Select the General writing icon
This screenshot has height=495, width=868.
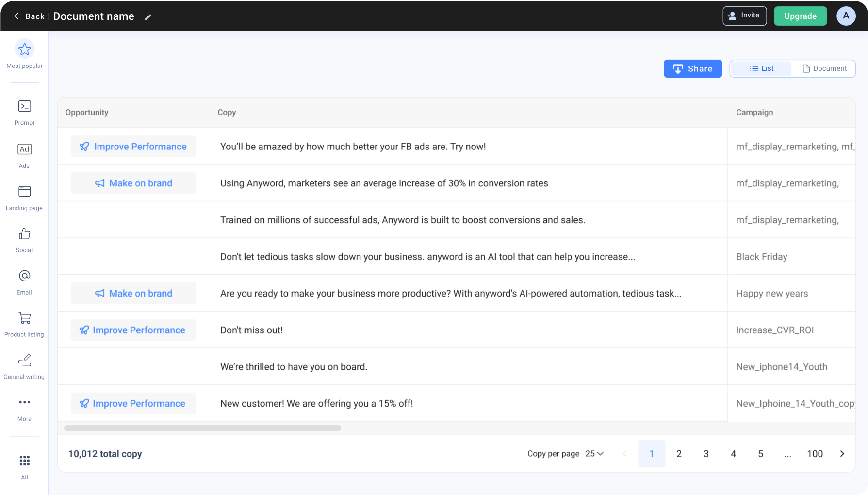(24, 360)
